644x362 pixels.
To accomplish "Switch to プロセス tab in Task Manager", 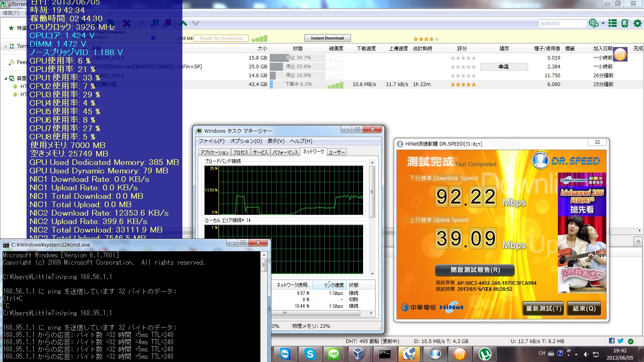I will (240, 152).
